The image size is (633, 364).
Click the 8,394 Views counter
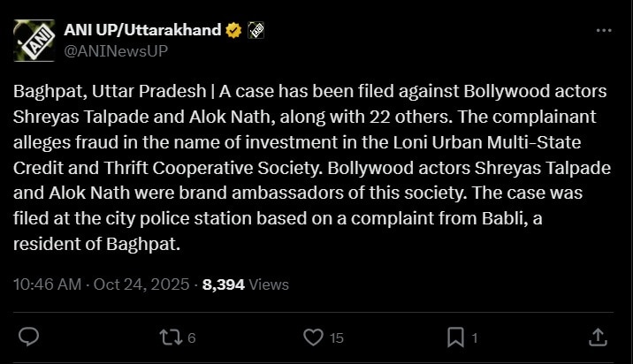click(246, 284)
